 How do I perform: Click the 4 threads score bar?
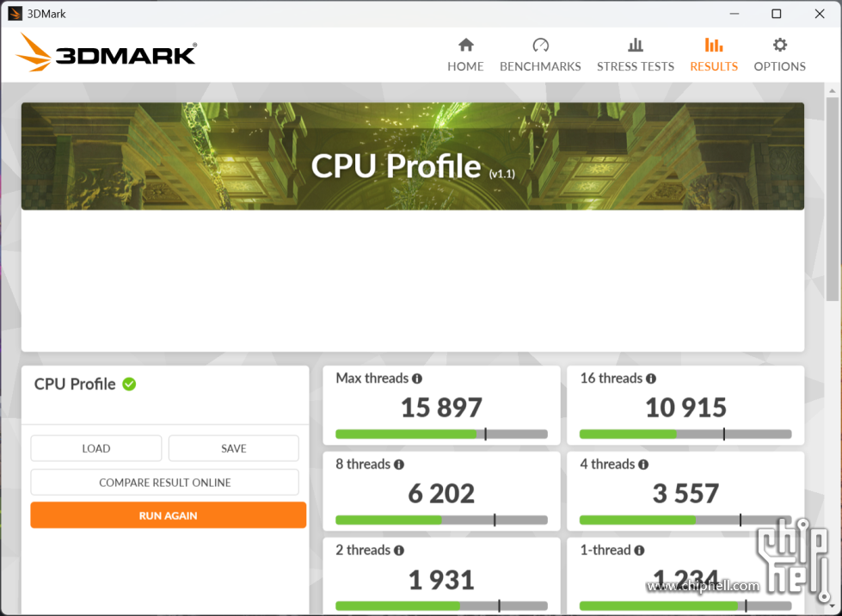(x=685, y=520)
